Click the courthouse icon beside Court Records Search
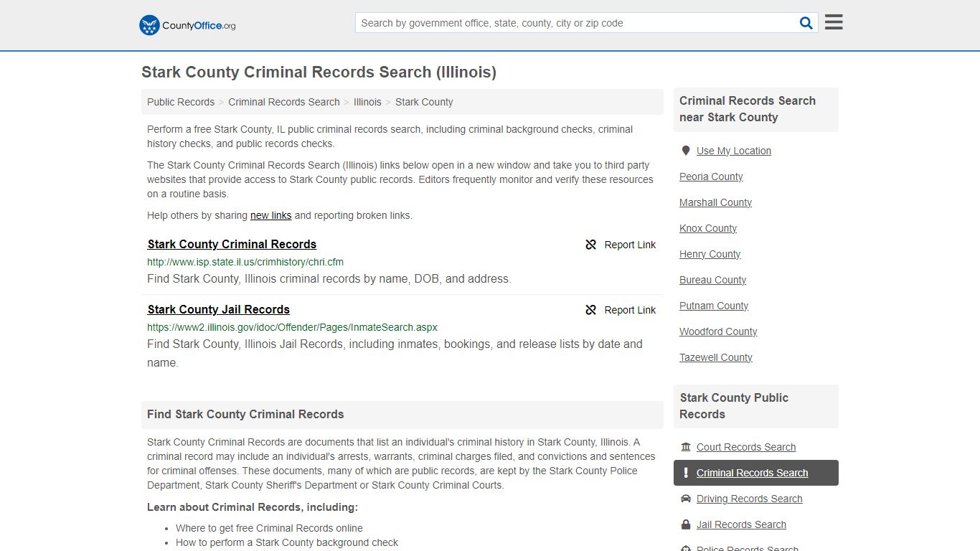The height and width of the screenshot is (551, 980). (686, 447)
